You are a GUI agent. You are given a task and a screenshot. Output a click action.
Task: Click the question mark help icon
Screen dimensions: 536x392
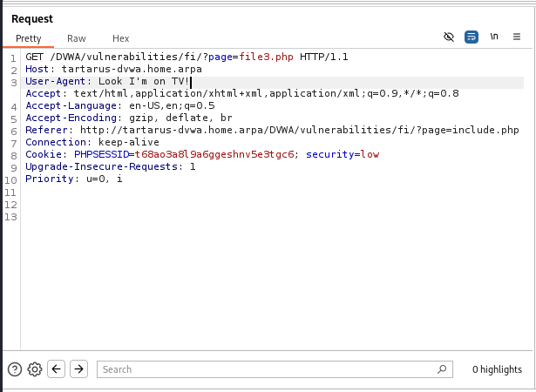15,368
